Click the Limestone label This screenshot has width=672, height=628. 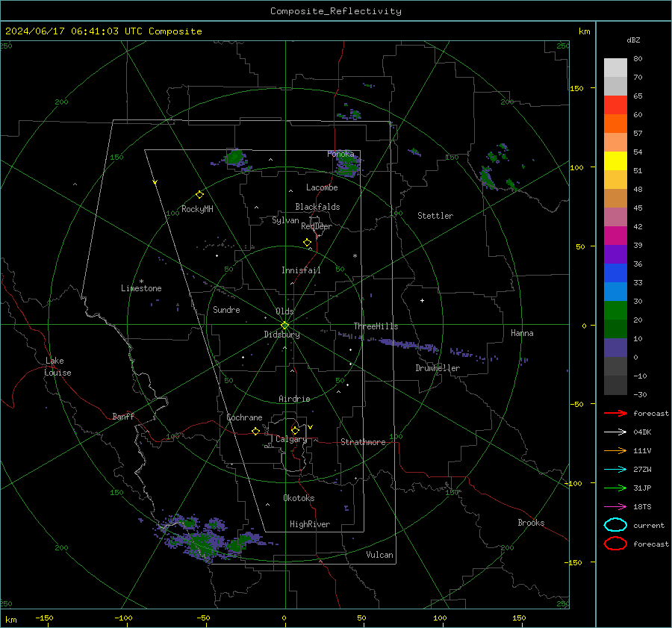tap(141, 288)
